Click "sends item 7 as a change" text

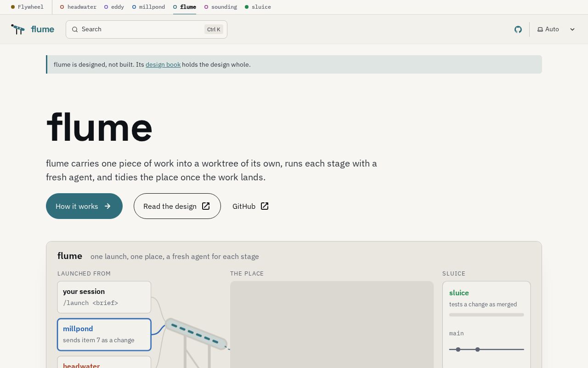99,340
